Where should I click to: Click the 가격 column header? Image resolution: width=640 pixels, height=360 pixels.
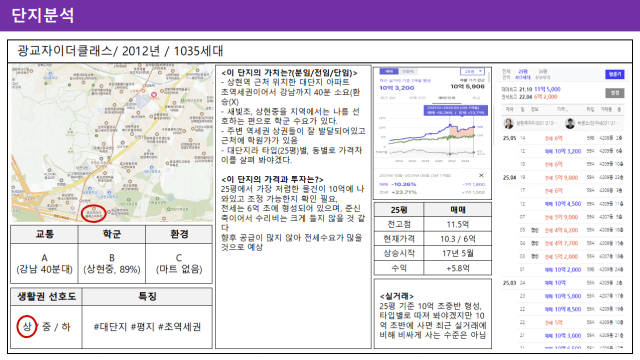pyautogui.click(x=561, y=109)
